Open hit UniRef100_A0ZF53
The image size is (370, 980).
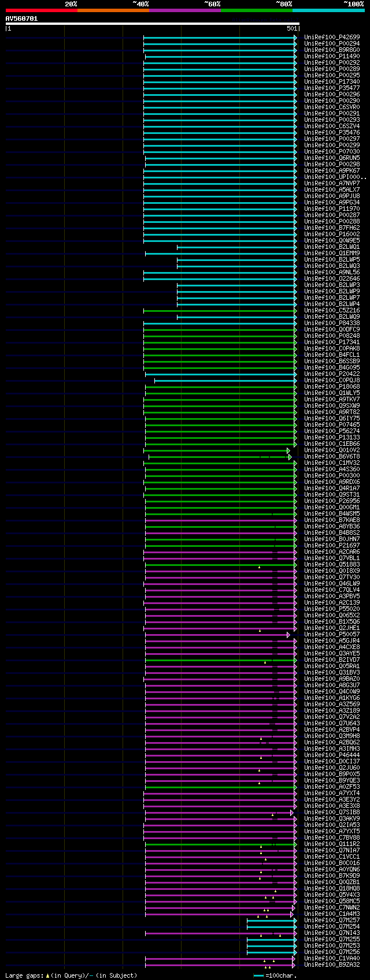[332, 787]
